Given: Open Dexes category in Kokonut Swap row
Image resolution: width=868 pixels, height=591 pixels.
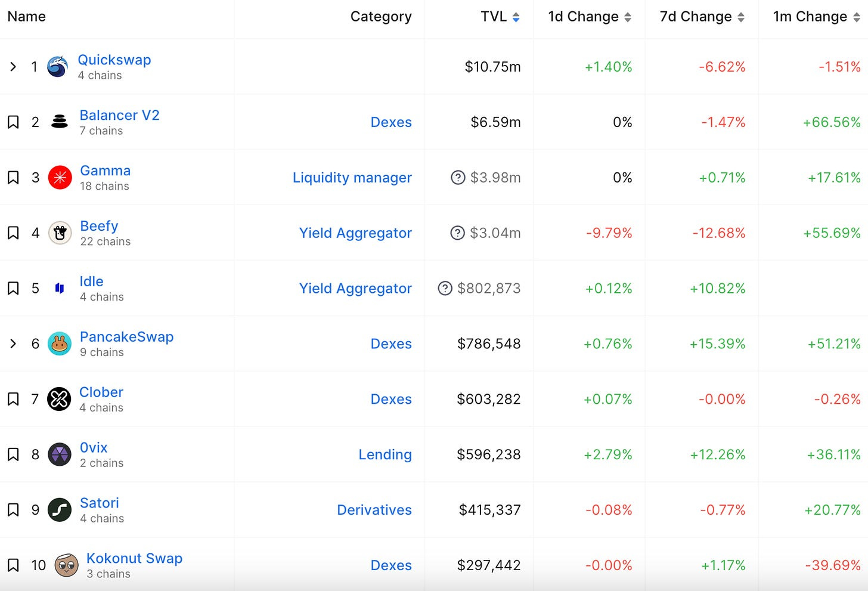Looking at the screenshot, I should click(391, 565).
